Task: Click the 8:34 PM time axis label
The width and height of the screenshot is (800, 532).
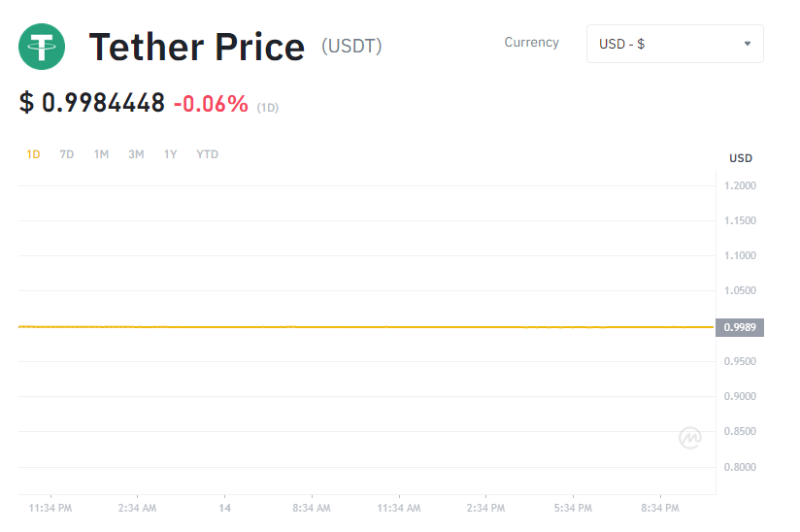Action: (659, 508)
